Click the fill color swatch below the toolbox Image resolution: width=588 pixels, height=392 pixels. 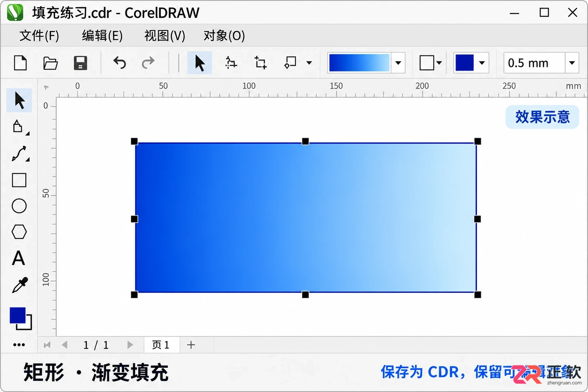coord(18,315)
